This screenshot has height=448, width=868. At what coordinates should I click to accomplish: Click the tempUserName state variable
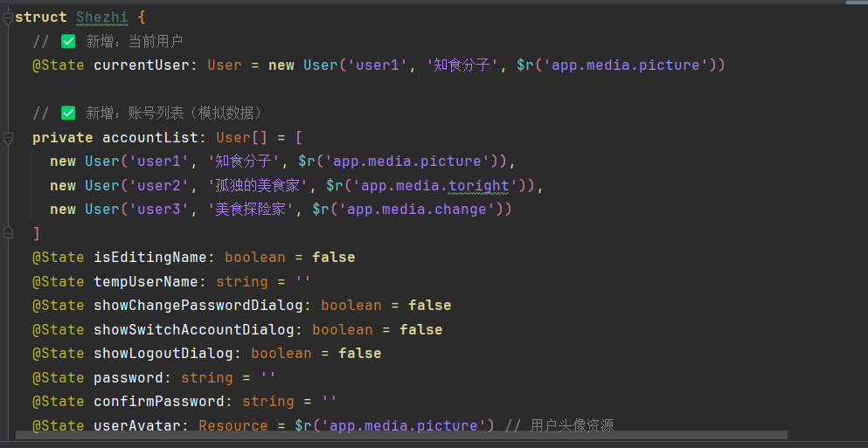[146, 281]
